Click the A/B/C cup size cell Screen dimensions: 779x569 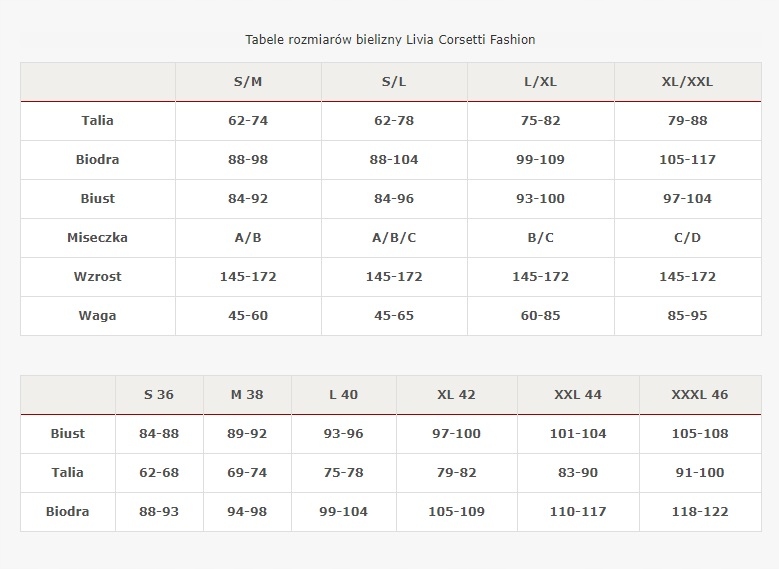point(394,238)
